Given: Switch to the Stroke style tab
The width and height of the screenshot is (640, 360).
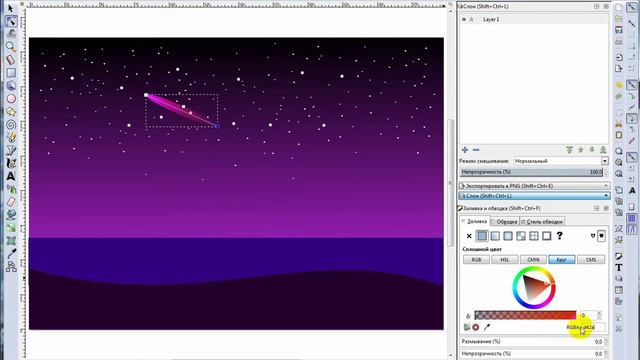Looking at the screenshot, I should click(x=542, y=222).
